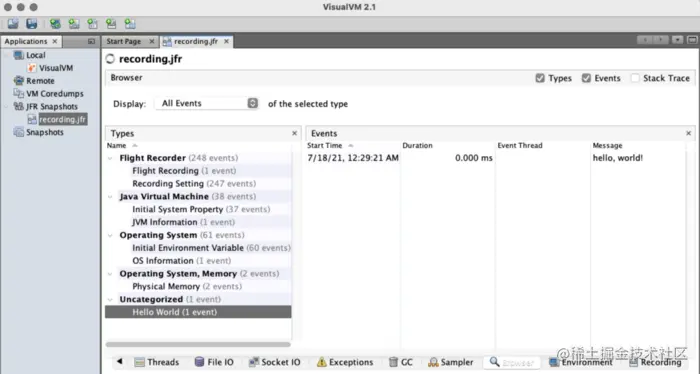Open the document list dropdown arrow in tab bar
This screenshot has height=374, width=700.
click(x=677, y=40)
